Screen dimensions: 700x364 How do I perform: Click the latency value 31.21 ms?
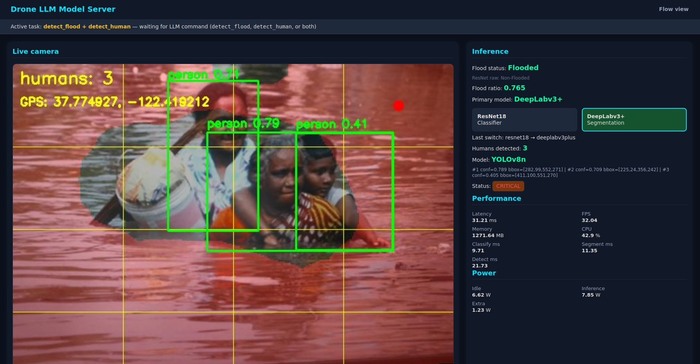click(484, 220)
